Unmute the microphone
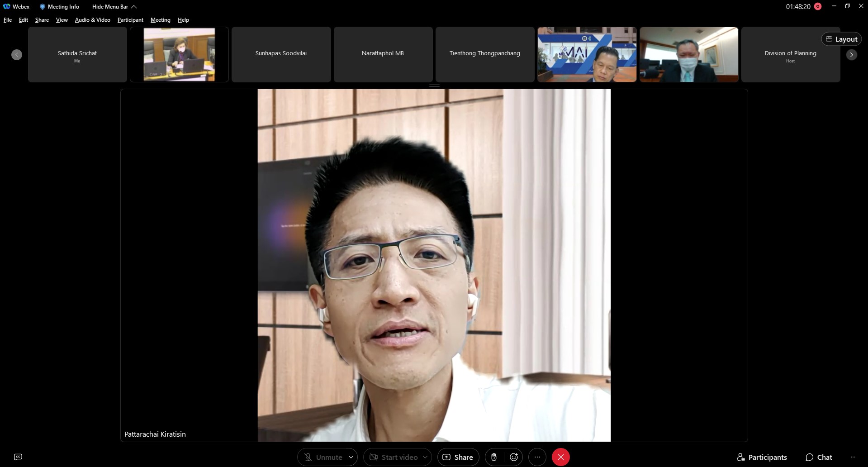 pos(323,457)
